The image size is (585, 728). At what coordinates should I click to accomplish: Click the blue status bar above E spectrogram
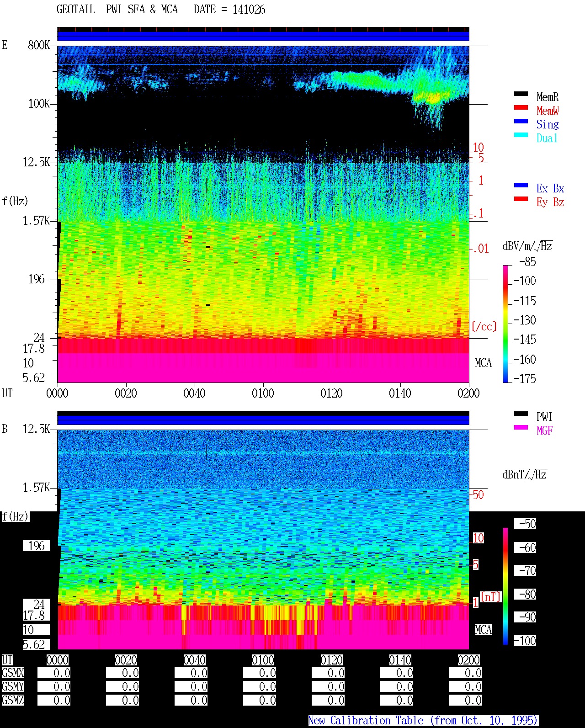[x=263, y=36]
